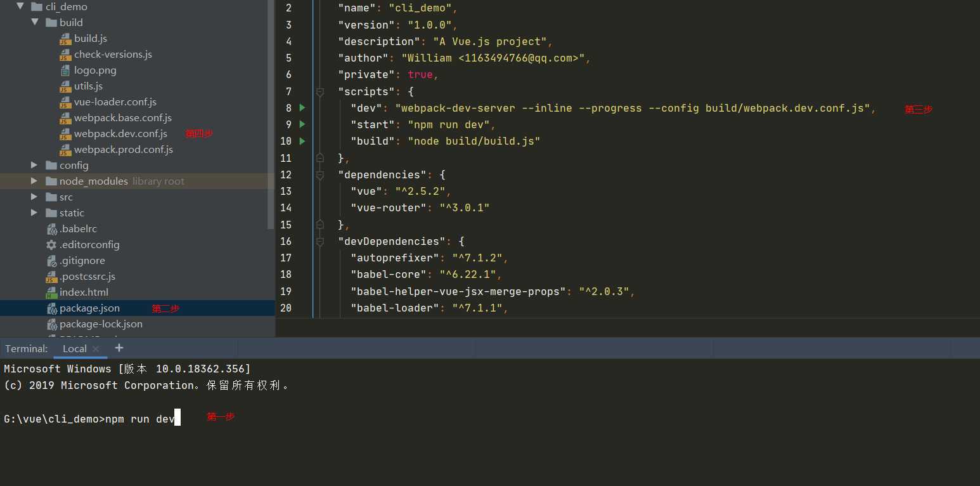Click the "node build/build.js" value

point(474,141)
